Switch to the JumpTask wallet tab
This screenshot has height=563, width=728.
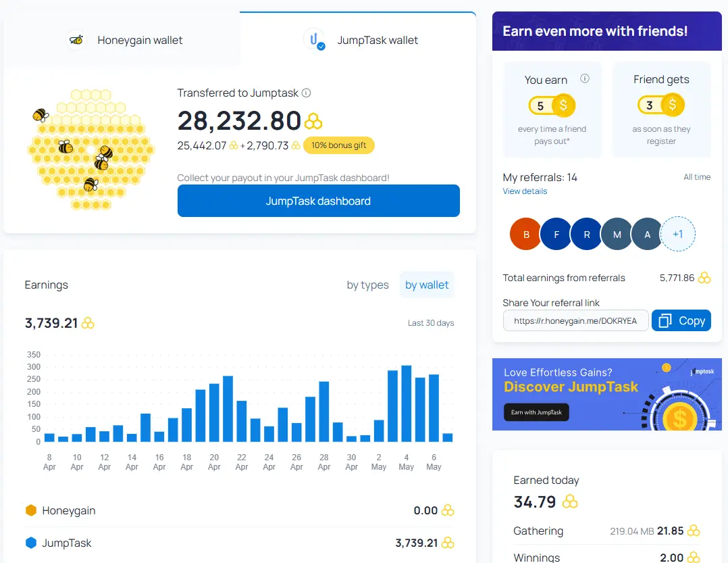point(358,41)
